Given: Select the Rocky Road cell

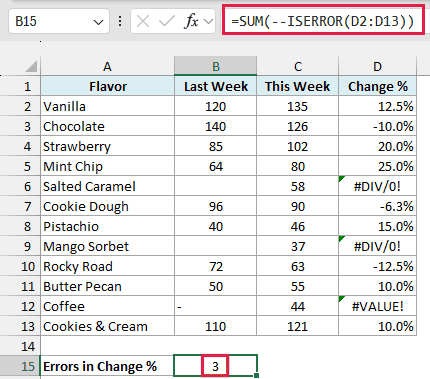Looking at the screenshot, I should pyautogui.click(x=107, y=266).
